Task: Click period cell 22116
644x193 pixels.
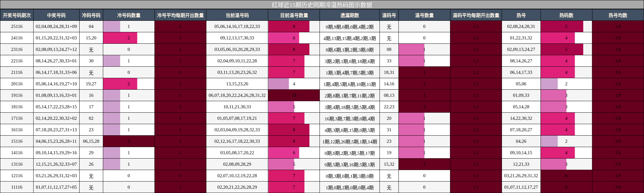Action: click(17, 61)
